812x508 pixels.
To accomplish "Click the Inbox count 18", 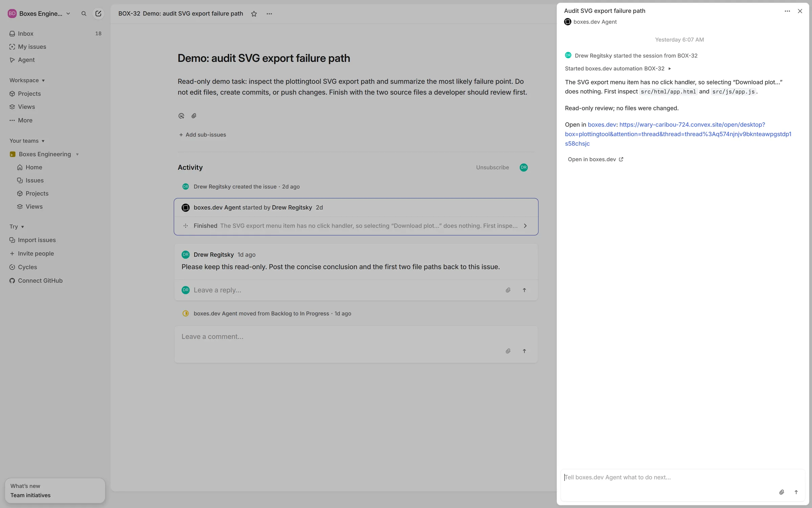I will click(98, 34).
